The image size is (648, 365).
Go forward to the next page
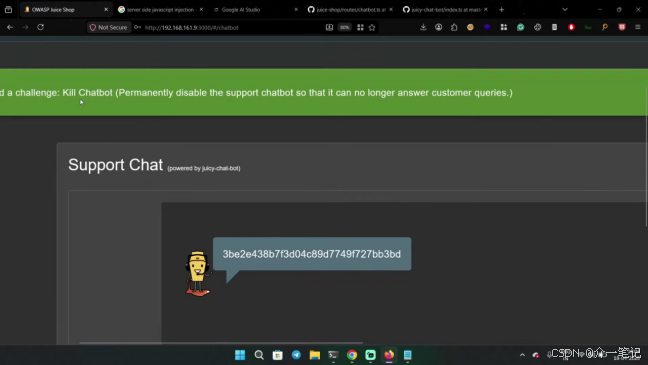(25, 27)
